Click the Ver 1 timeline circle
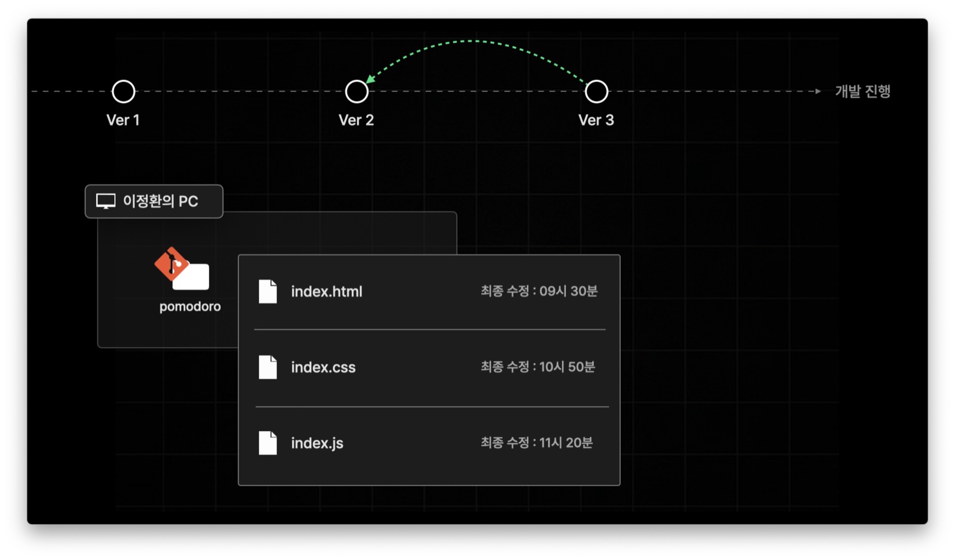Viewport: 955px width, 560px height. [124, 92]
